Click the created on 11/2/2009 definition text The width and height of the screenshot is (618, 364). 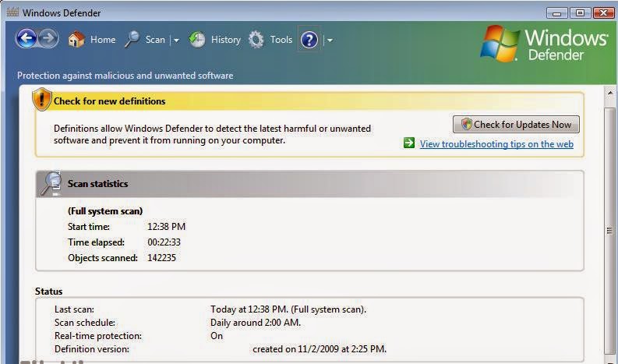pos(320,349)
